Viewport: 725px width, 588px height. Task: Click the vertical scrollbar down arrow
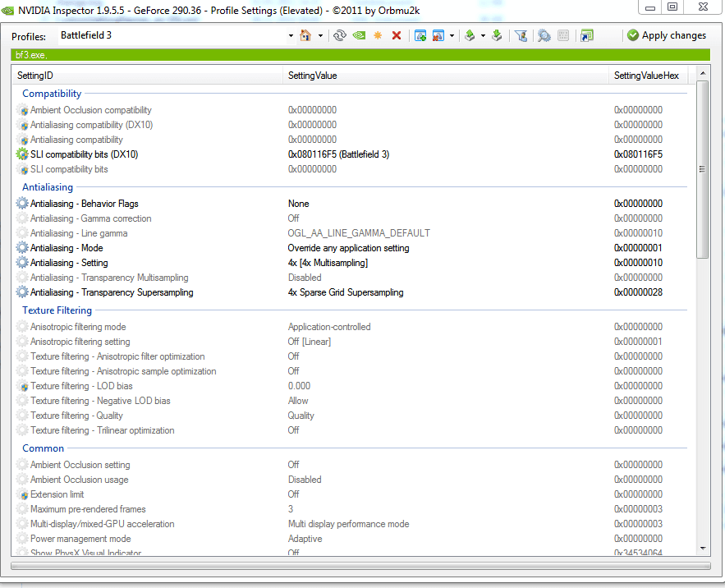(x=703, y=549)
